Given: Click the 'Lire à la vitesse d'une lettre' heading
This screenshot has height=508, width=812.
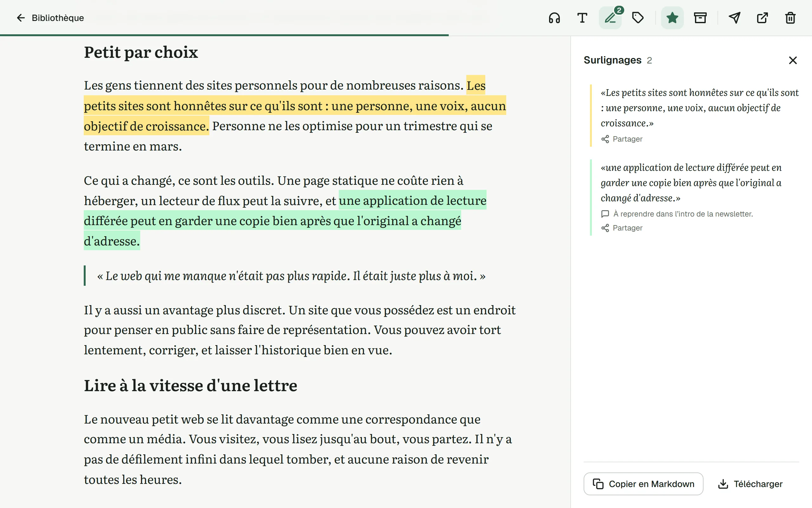Looking at the screenshot, I should coord(190,385).
